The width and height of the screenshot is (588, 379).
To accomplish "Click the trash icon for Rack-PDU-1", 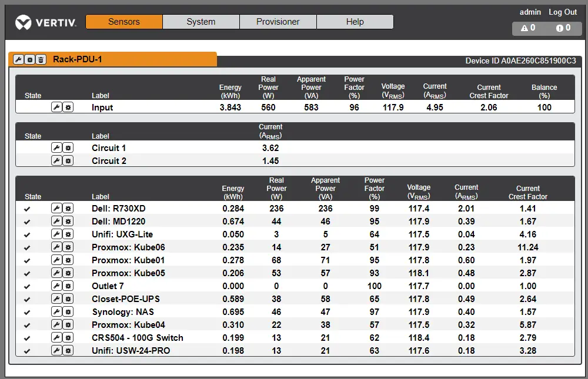I will click(41, 59).
